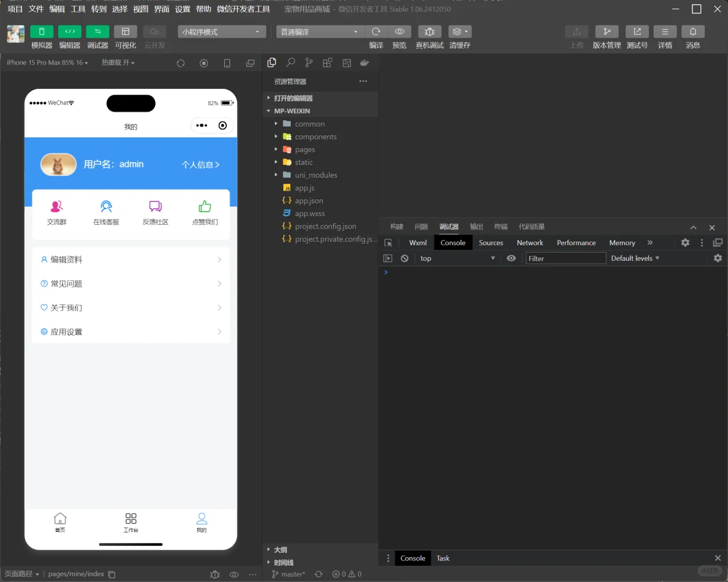Open the 热重载 hot reload dropdown
This screenshot has width=728, height=582.
118,63
